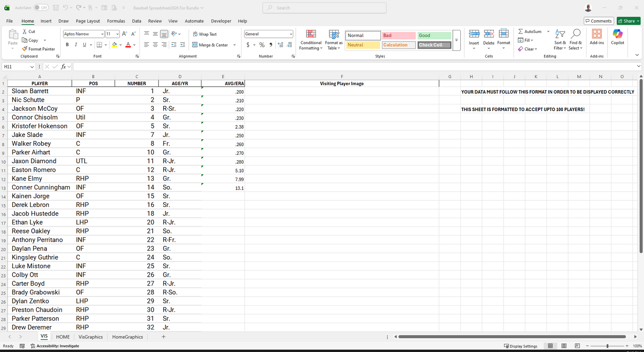Undo the last action

coord(65,8)
